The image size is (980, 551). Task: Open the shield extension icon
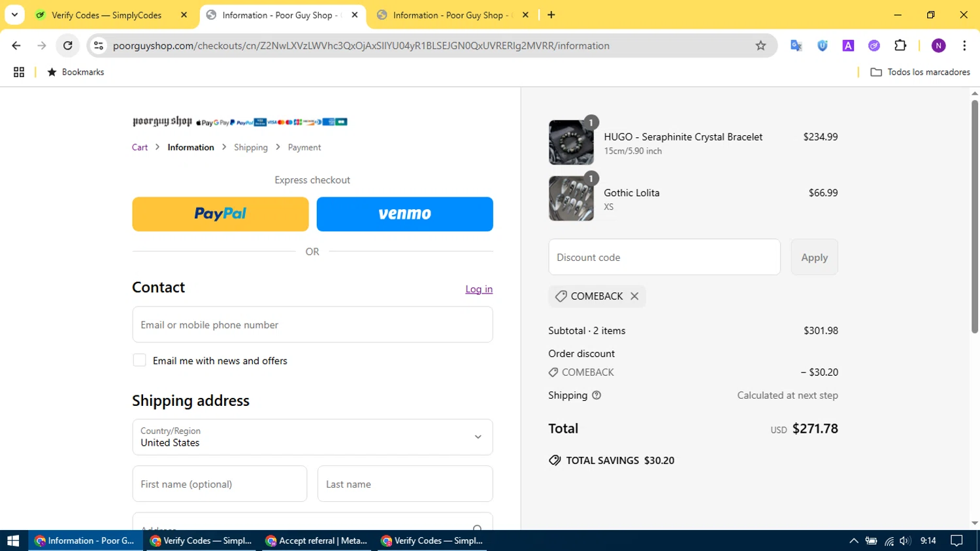point(823,46)
